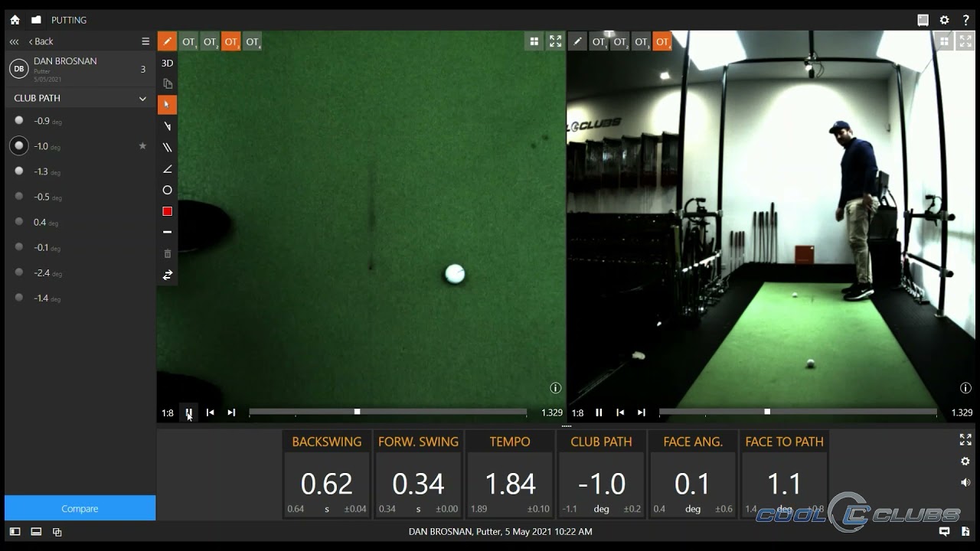Select the circle drawing tool
Screen dimensions: 980x551
[167, 190]
